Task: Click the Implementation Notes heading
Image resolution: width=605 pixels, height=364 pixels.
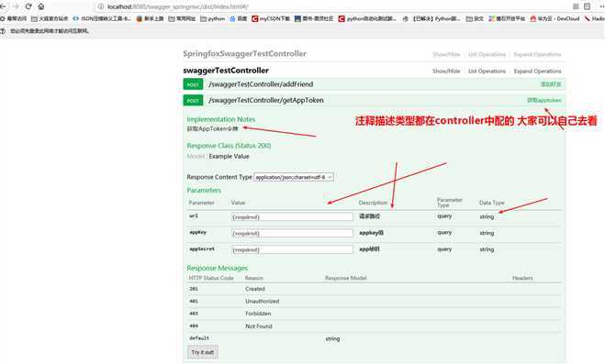Action: click(220, 119)
